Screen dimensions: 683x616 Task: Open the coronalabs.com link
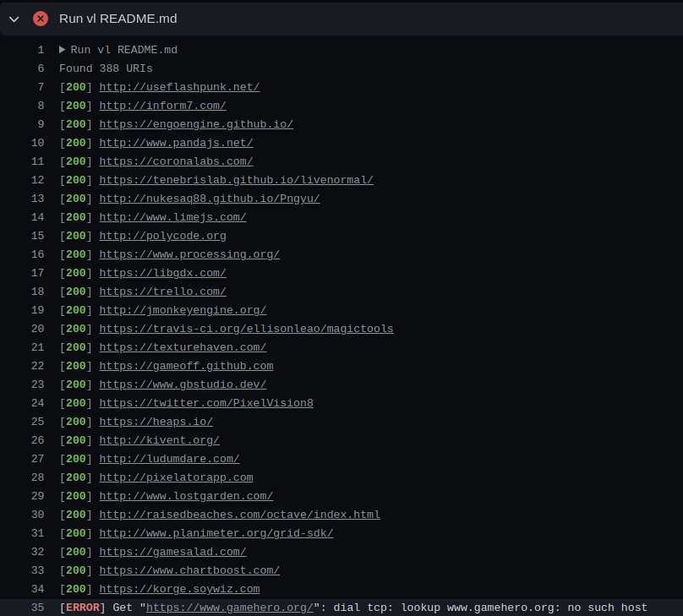[x=176, y=161]
